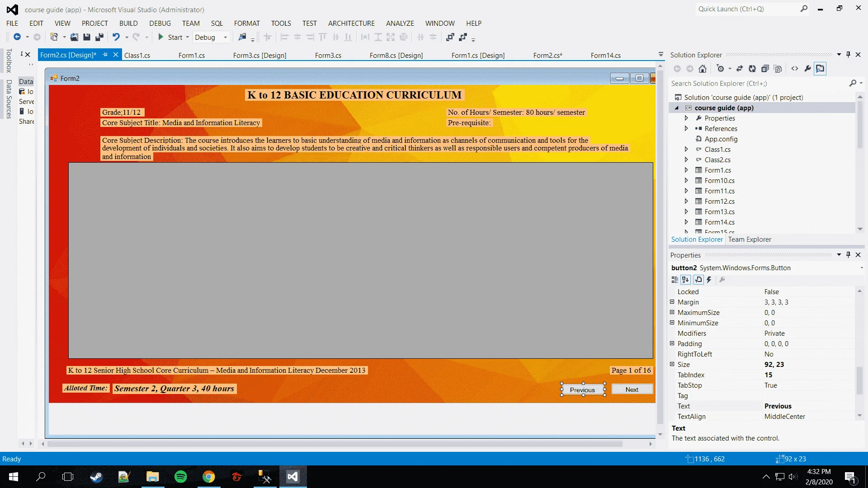Click the Home icon in Solution Explorer
Screen dimensions: 868x488
703,69
